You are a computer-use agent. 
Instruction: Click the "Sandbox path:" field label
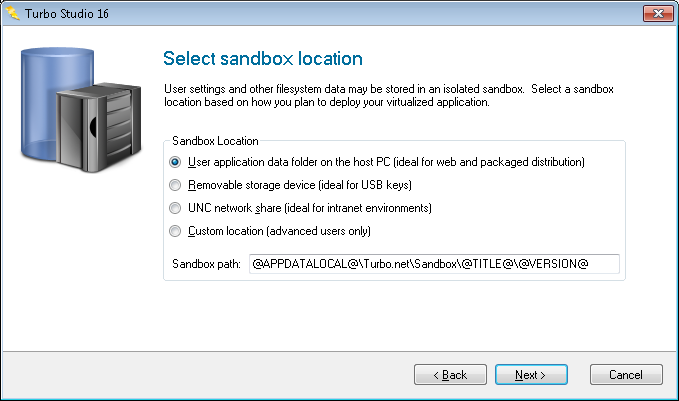tap(205, 264)
